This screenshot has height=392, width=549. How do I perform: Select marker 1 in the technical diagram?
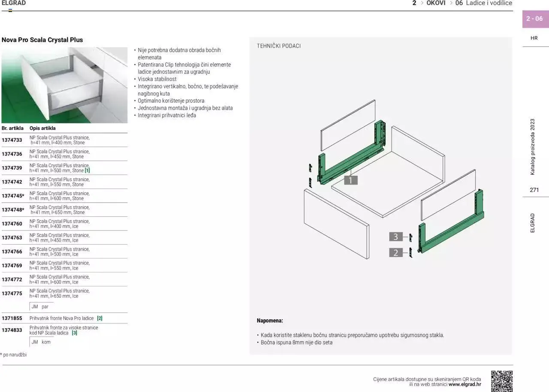(x=351, y=180)
